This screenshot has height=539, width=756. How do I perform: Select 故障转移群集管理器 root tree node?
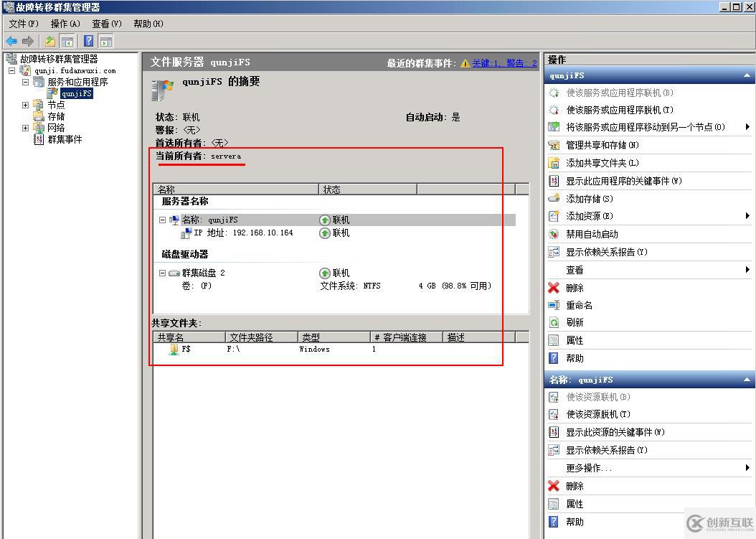click(x=58, y=59)
